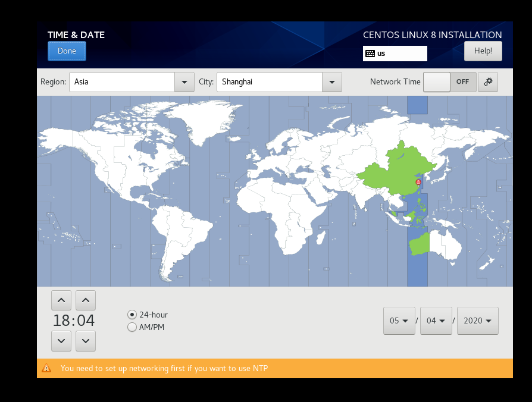Toggle the Network Time switch on
The image size is (532, 402).
(449, 82)
